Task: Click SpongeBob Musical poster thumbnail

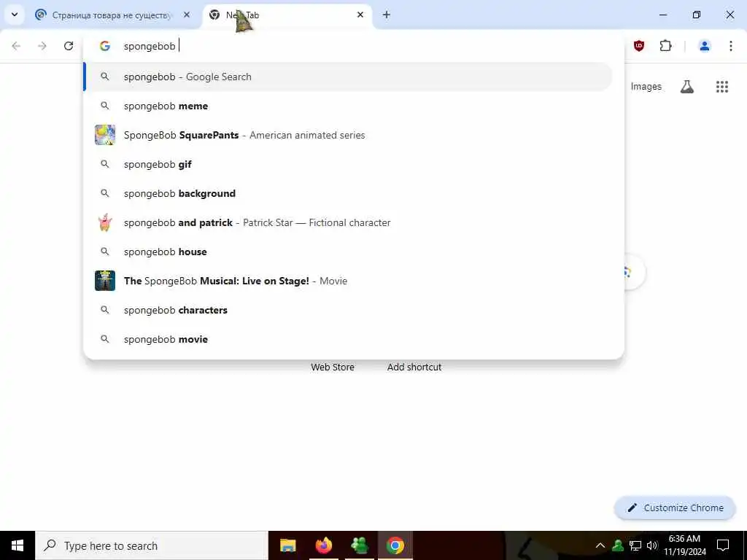Action: click(105, 281)
